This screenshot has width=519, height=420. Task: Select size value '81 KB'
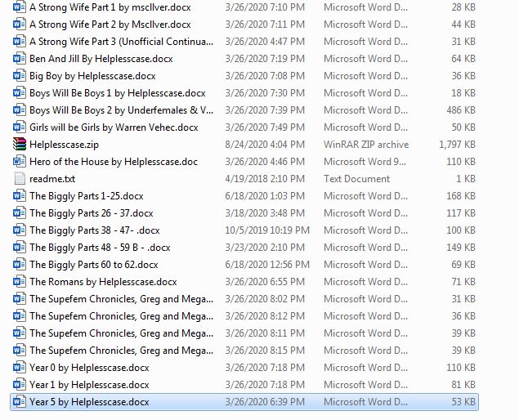coord(463,385)
